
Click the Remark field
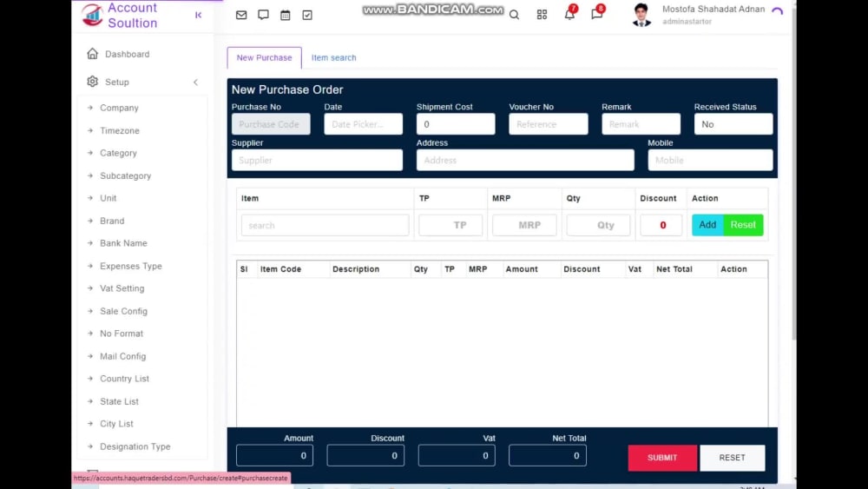(x=641, y=124)
